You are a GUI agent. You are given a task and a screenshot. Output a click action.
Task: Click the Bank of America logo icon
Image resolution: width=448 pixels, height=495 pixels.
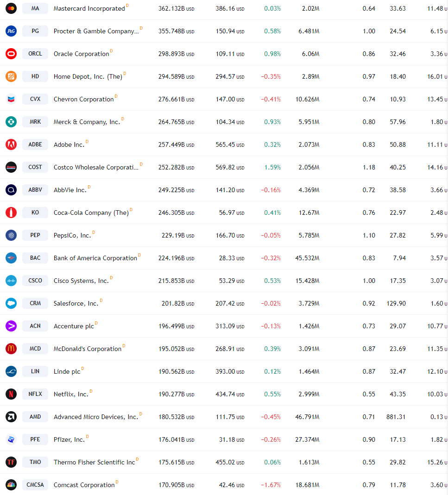(x=11, y=258)
